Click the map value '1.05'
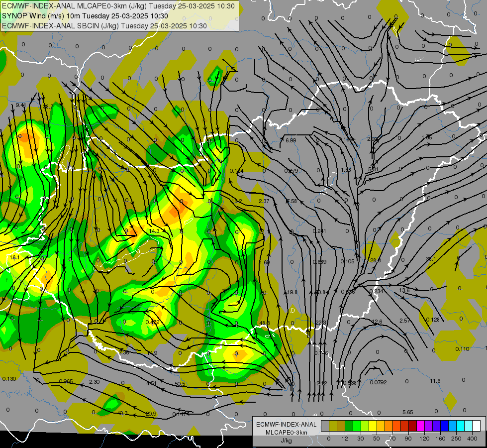487x448 pixels. pos(427,137)
